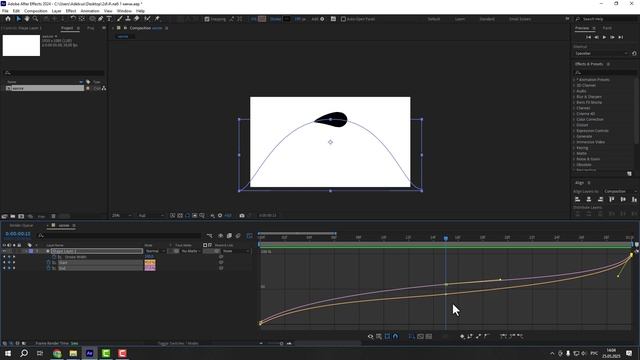Toggle the Graph Editor button in timeline
The height and width of the screenshot is (360, 640).
pos(249,236)
